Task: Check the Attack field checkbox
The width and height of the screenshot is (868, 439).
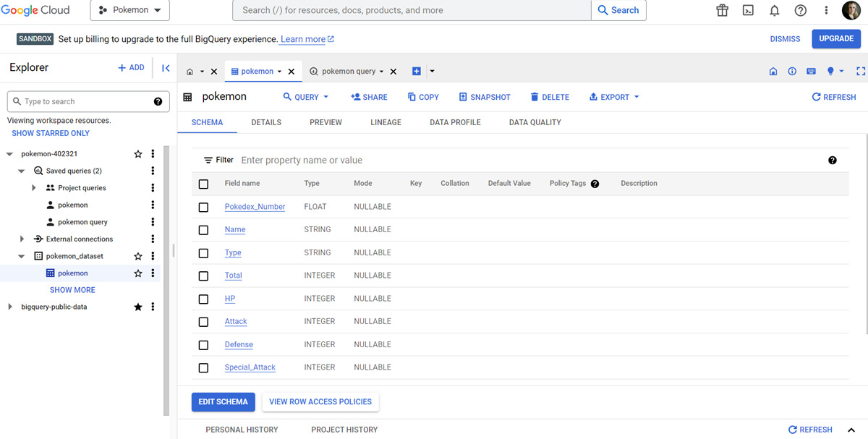Action: (203, 322)
